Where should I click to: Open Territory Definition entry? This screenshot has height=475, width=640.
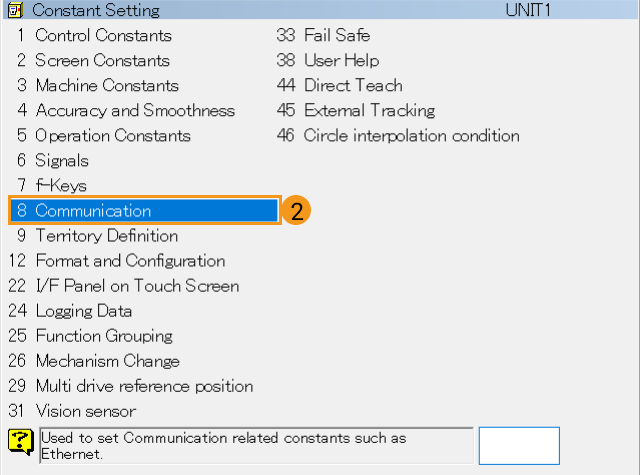click(106, 236)
